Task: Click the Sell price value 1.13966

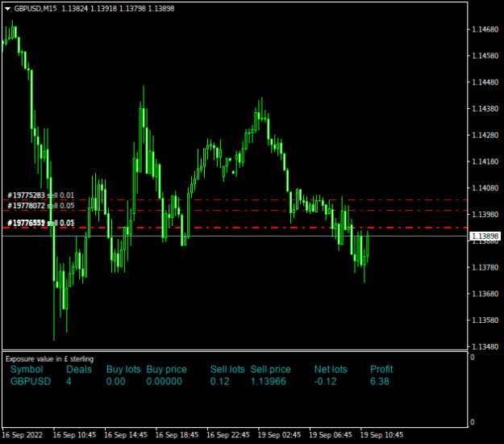Action: [268, 382]
